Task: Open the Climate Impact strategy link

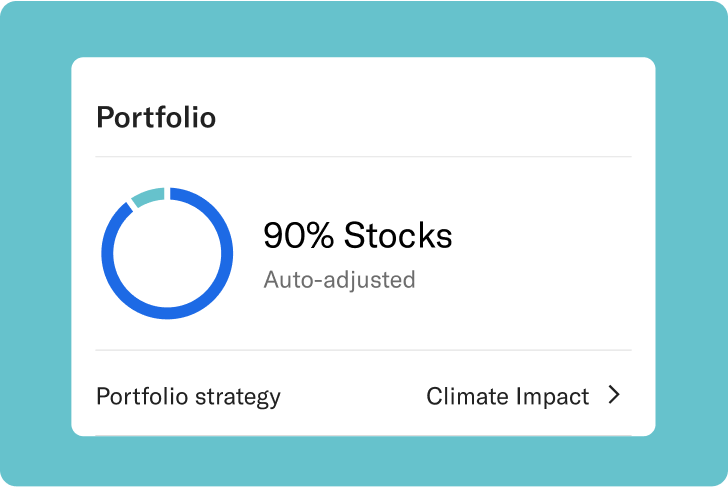Action: 507,396
